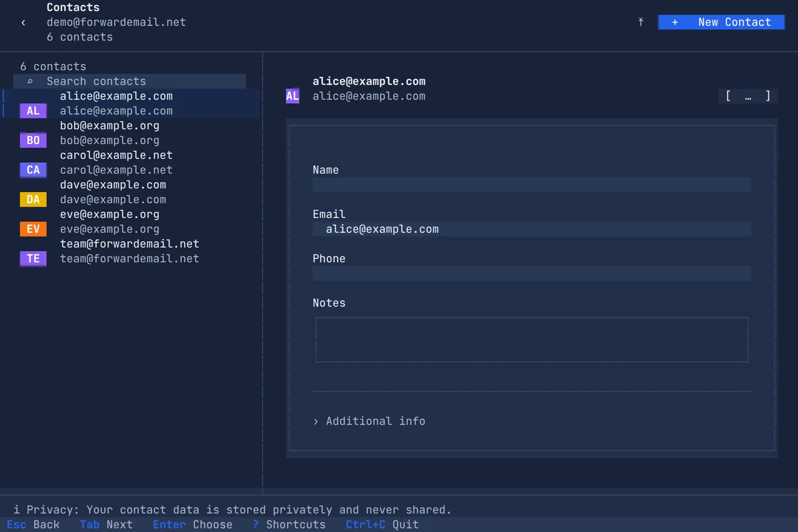The image size is (798, 532).
Task: Click the Enter Choose shortcut
Action: coord(193,525)
